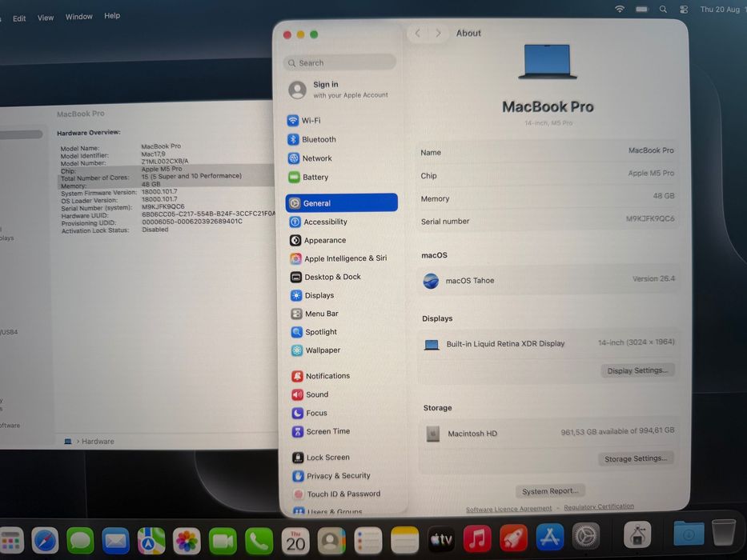Launch Mail from the Dock

click(116, 541)
